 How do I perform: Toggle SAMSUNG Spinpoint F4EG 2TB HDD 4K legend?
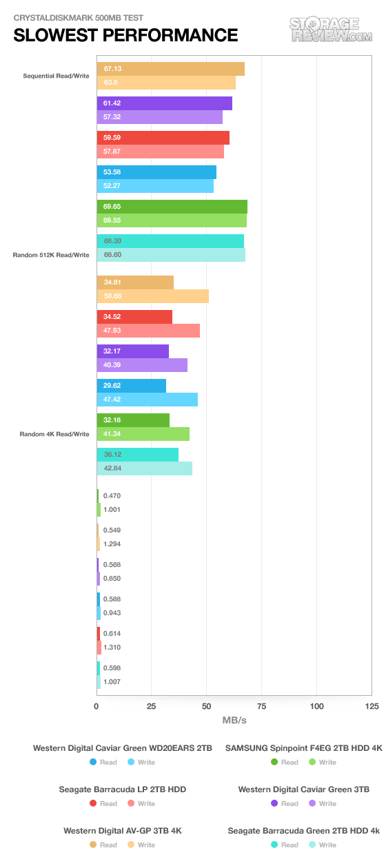pyautogui.click(x=304, y=747)
